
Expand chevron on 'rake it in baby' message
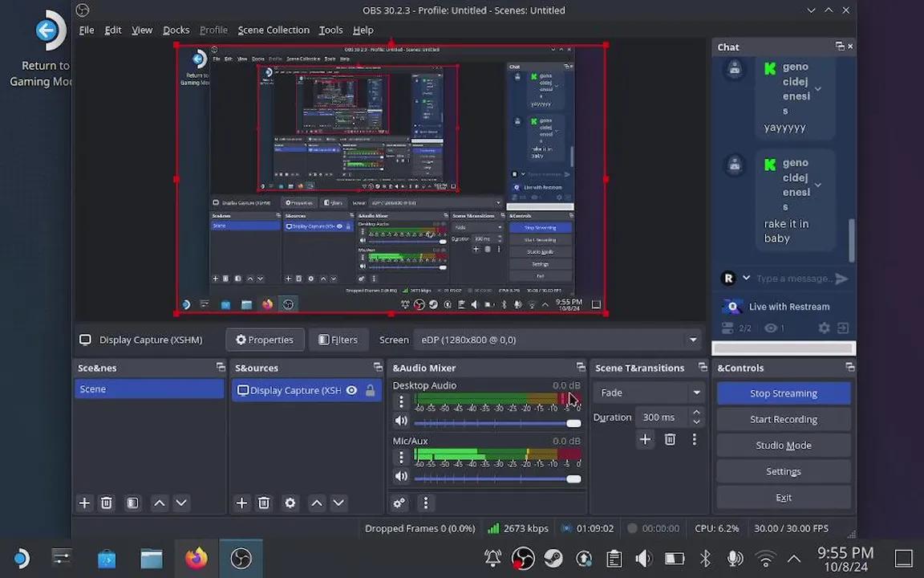coord(818,185)
